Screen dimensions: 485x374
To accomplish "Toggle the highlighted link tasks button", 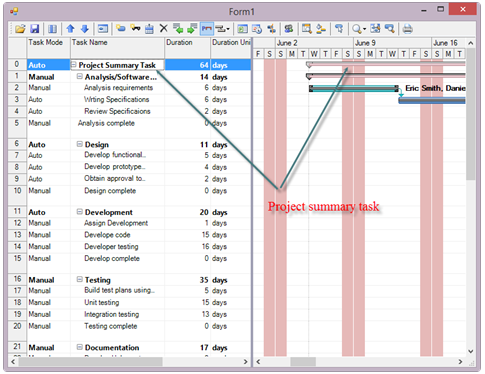I will [207, 29].
